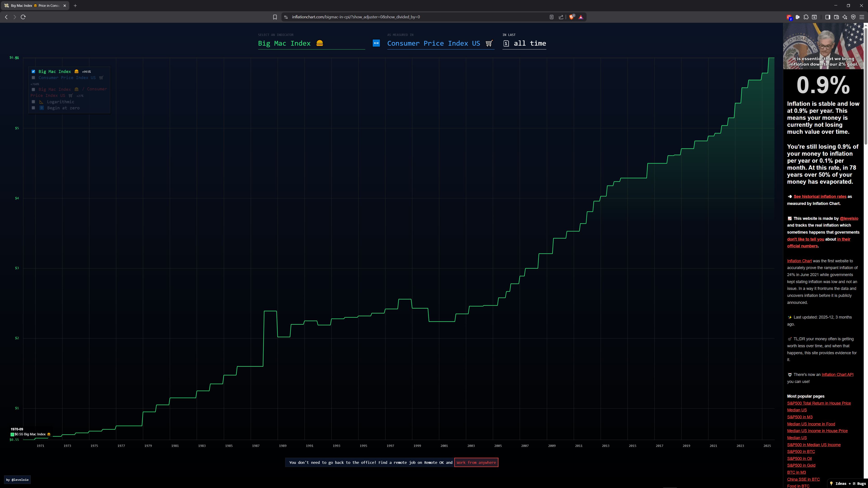868x488 pixels.
Task: Bookmark this page icon
Action: point(275,17)
